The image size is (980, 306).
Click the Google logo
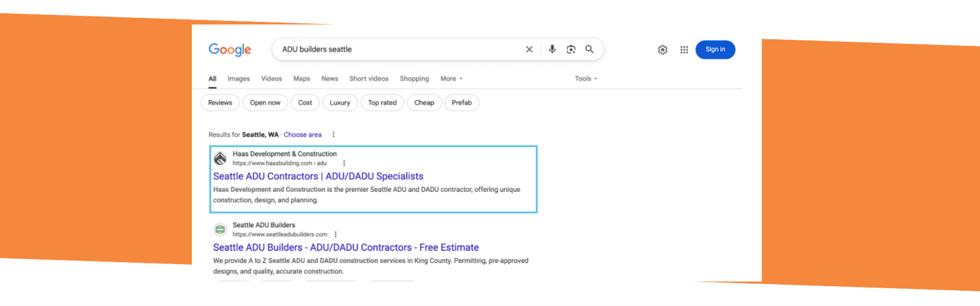pos(230,49)
